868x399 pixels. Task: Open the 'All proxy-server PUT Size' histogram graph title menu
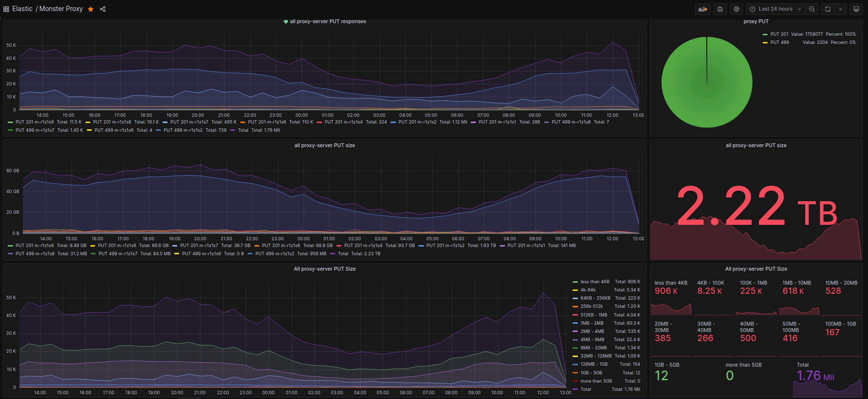325,269
